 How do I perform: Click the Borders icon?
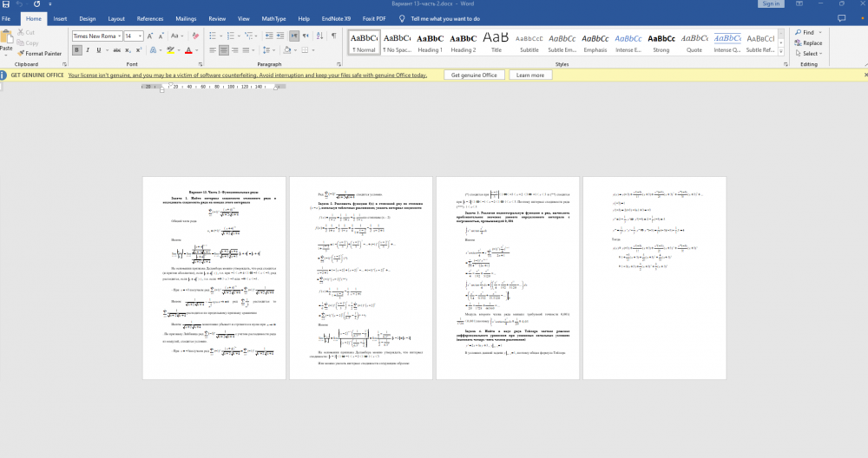[x=305, y=50]
